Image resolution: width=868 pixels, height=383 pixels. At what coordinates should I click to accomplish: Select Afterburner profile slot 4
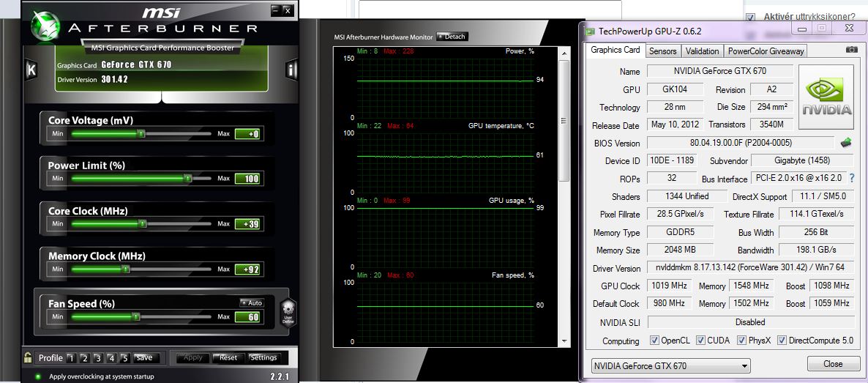point(111,358)
